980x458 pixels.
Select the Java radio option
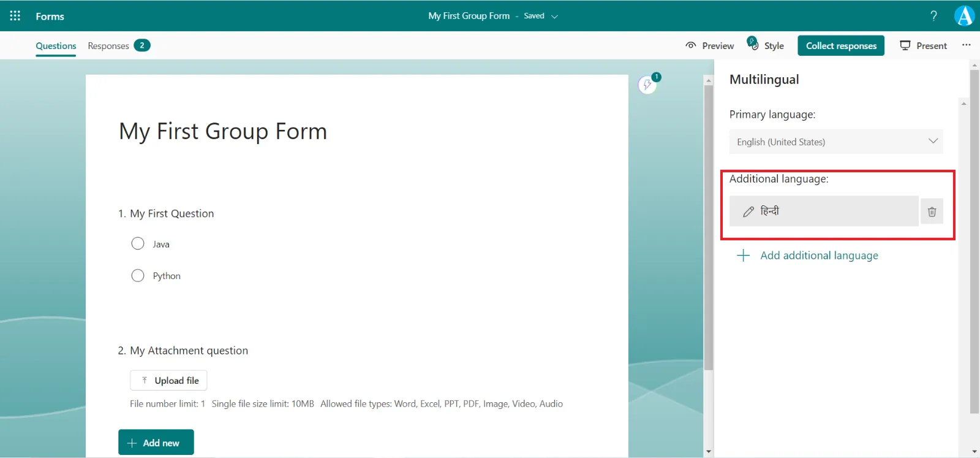point(138,244)
